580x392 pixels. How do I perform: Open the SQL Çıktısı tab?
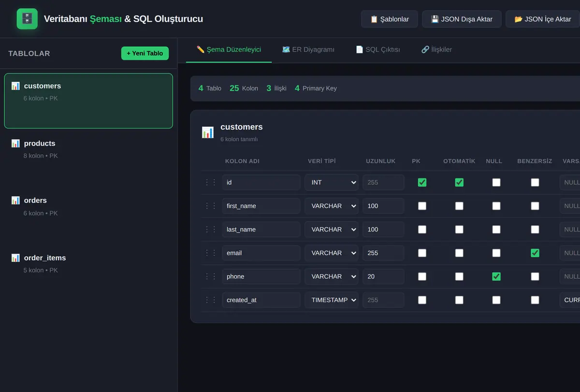[x=378, y=50]
